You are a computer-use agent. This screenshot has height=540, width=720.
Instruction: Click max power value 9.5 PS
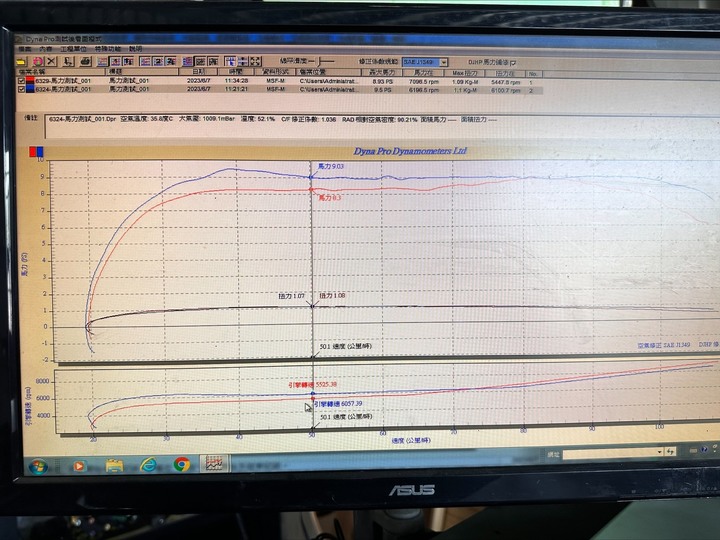pos(382,90)
